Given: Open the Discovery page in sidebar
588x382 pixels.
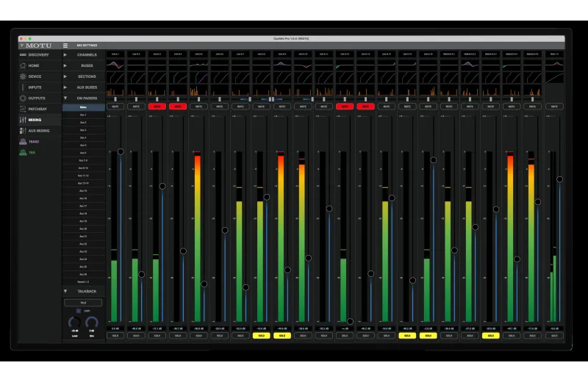Looking at the screenshot, I should pos(38,55).
